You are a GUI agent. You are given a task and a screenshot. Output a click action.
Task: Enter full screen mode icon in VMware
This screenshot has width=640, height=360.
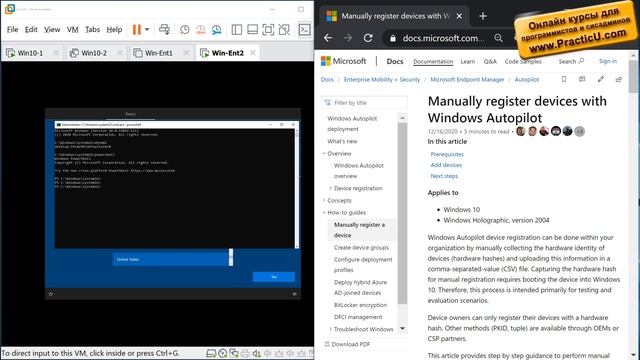coord(268,29)
